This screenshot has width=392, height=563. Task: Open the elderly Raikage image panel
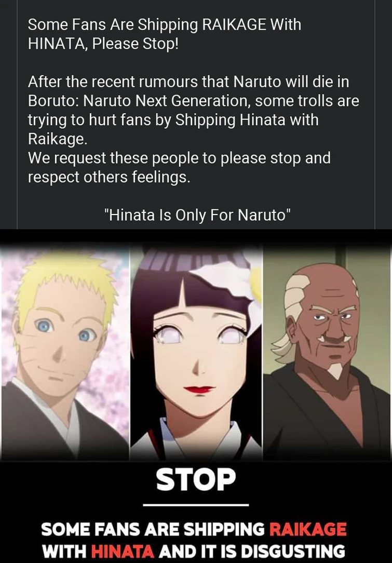pyautogui.click(x=328, y=353)
